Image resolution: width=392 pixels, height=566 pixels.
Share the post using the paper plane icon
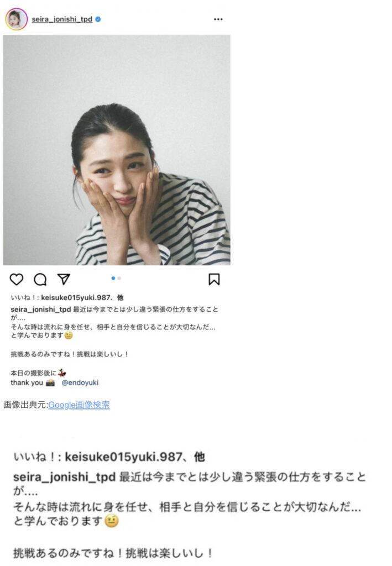click(x=64, y=279)
